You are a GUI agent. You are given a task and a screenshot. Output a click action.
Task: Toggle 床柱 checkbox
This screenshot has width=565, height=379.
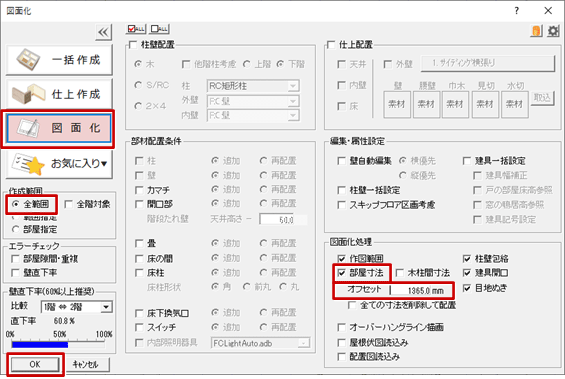click(139, 273)
